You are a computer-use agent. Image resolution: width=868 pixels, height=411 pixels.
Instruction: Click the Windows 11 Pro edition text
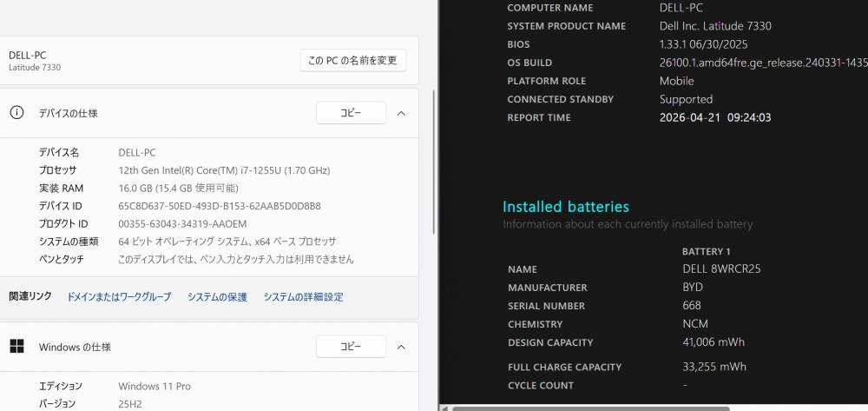[x=155, y=386]
